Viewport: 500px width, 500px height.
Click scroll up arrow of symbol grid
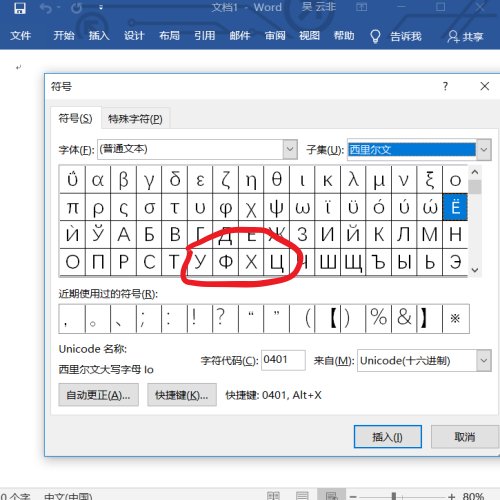click(475, 172)
